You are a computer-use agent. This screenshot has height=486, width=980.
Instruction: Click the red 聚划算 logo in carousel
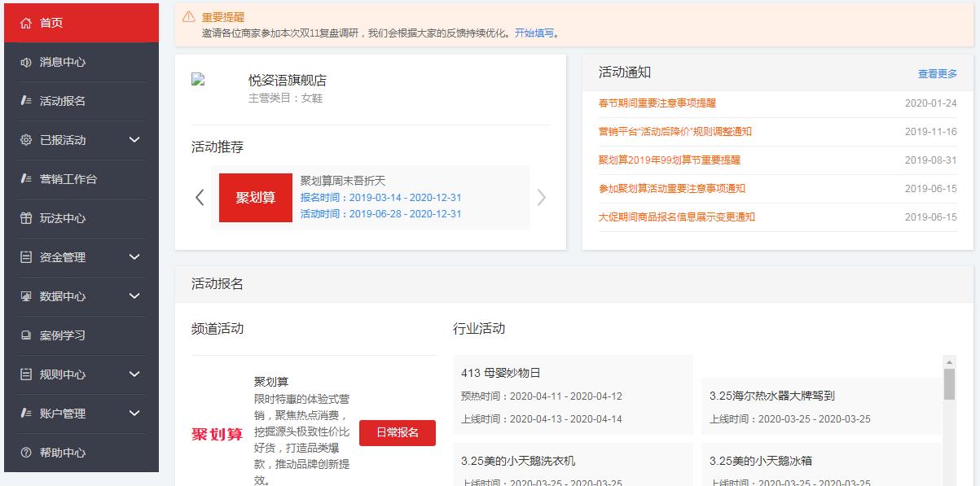point(256,196)
